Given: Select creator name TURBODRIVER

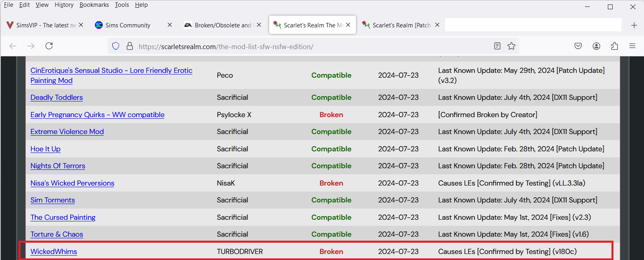Looking at the screenshot, I should pos(240,252).
